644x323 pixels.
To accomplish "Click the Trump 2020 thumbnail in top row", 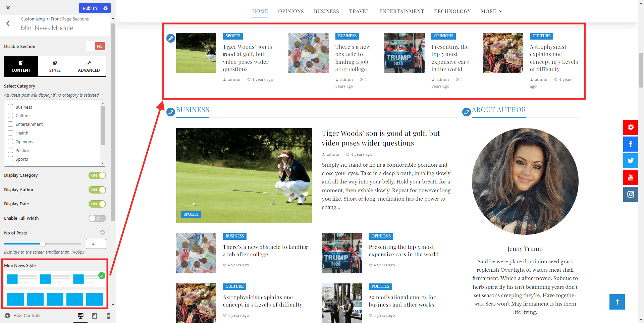I will pos(404,53).
